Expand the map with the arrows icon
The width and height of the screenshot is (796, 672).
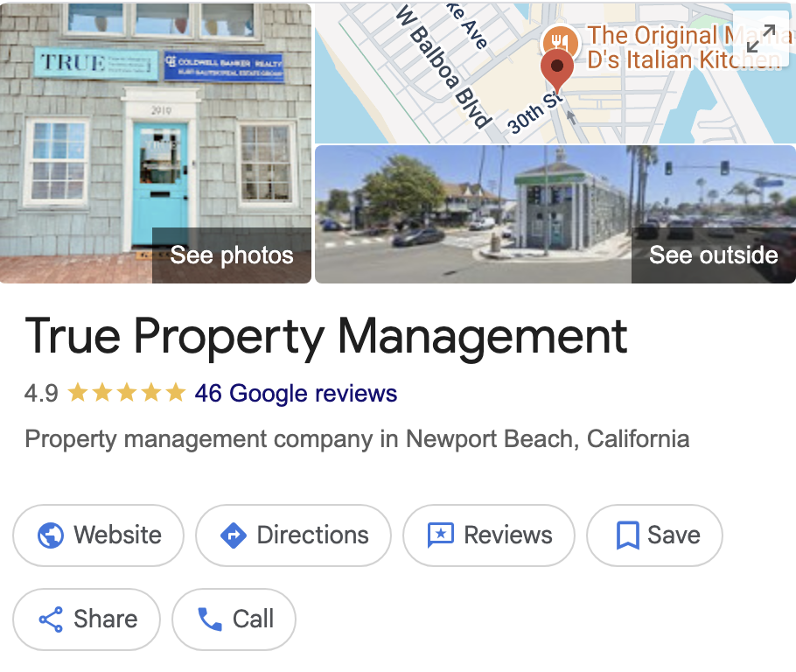pyautogui.click(x=760, y=38)
